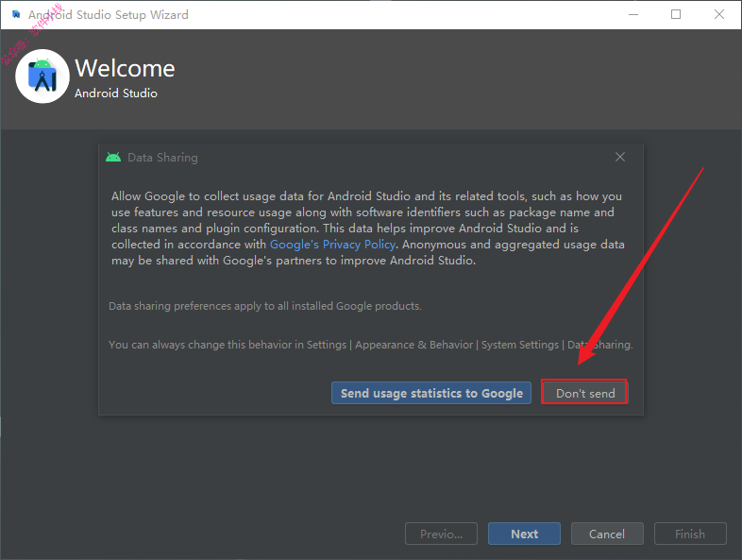Click the 'Welcome' heading text
Viewport: 742px width, 560px height.
point(125,68)
